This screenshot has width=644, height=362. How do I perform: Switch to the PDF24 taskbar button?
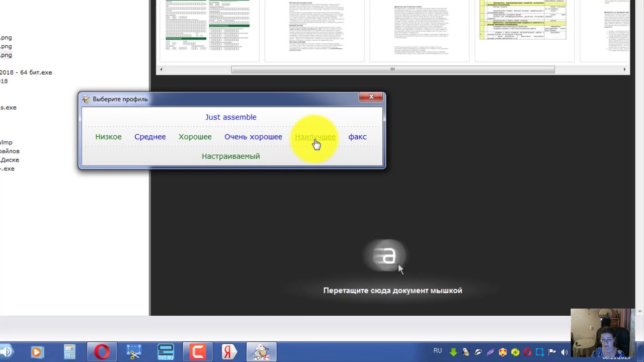261,352
